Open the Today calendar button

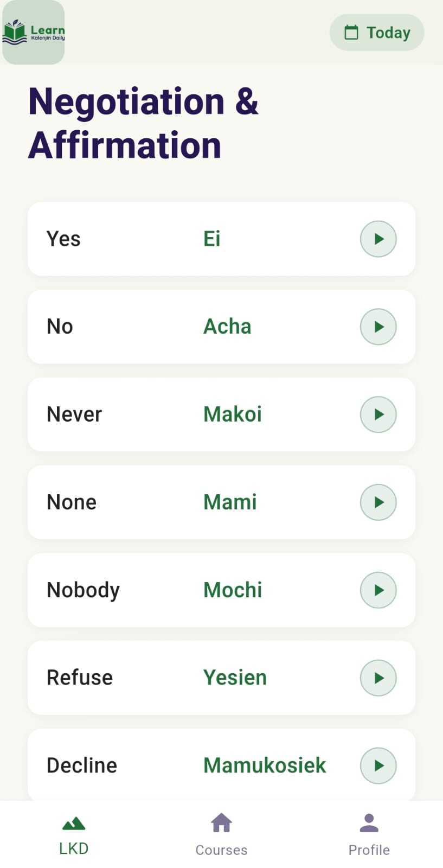[x=377, y=33]
